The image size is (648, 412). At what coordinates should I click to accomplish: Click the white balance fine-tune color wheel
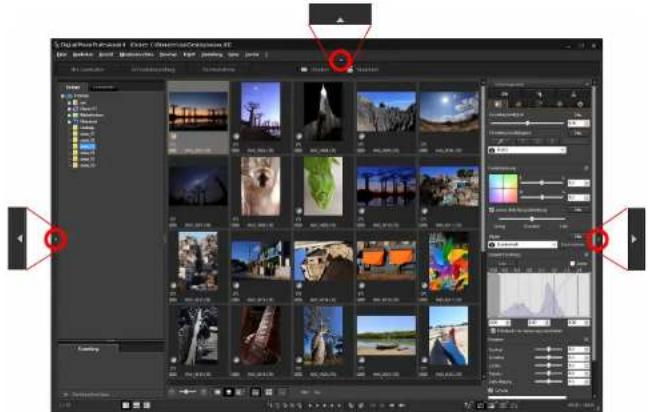[x=503, y=189]
